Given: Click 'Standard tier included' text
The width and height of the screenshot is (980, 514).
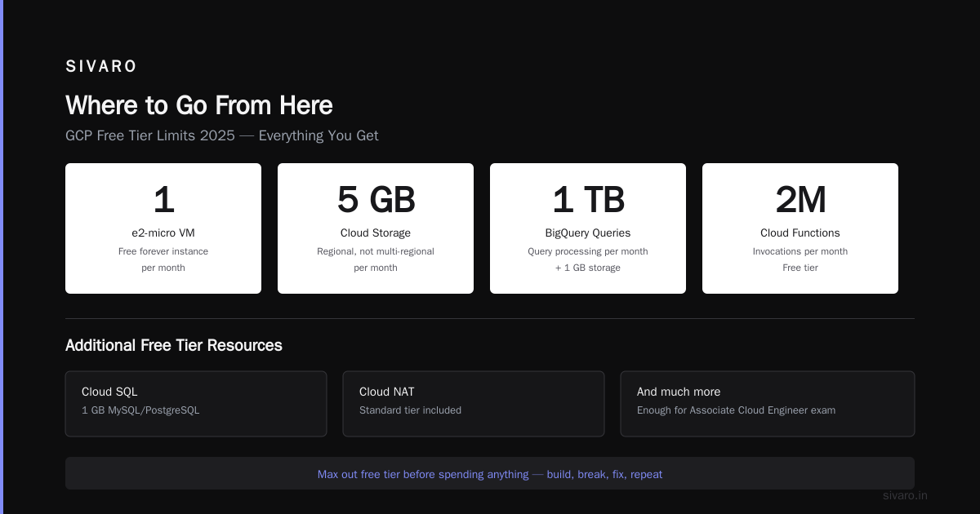Looking at the screenshot, I should pos(410,410).
